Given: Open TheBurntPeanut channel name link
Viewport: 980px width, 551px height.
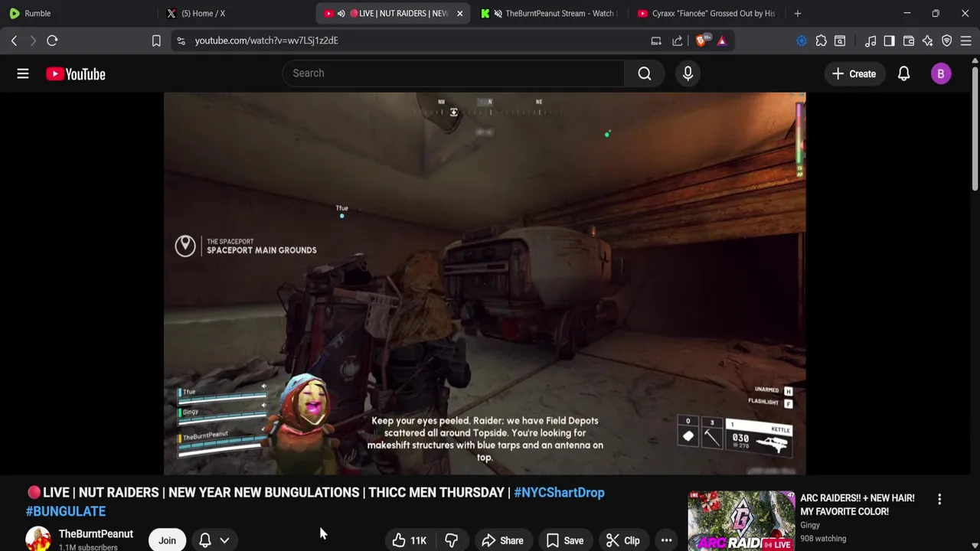Looking at the screenshot, I should click(x=96, y=534).
